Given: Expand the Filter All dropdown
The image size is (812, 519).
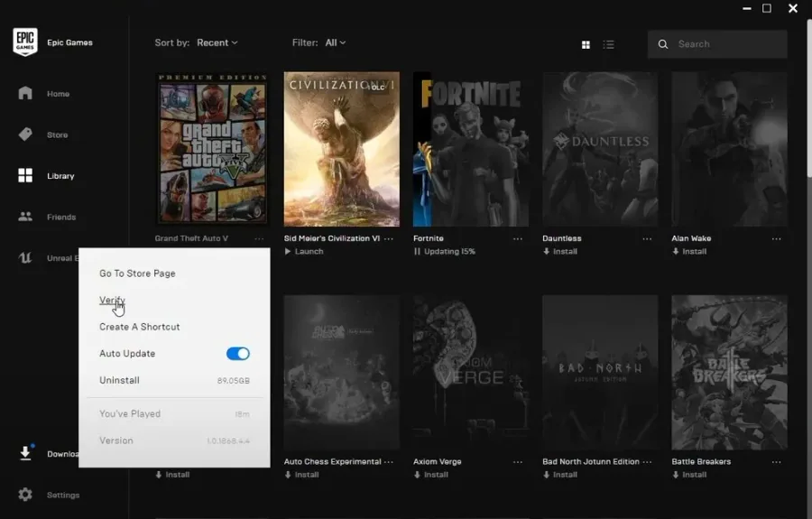Looking at the screenshot, I should tap(335, 42).
